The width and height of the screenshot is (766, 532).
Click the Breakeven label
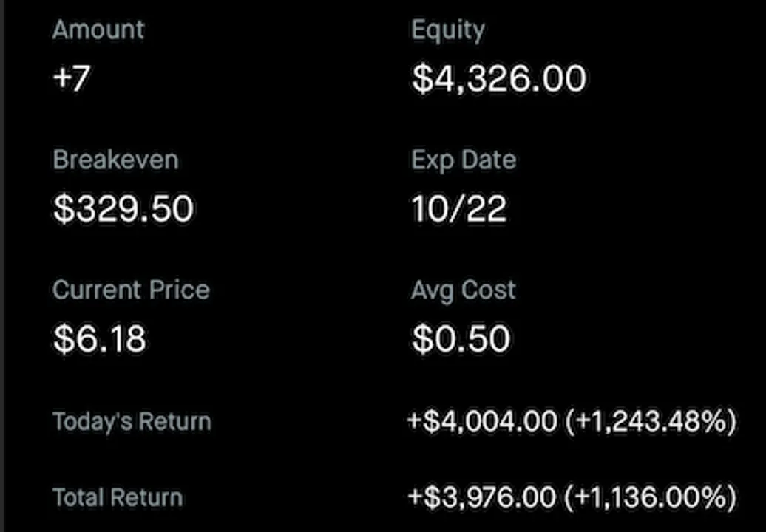pyautogui.click(x=116, y=160)
